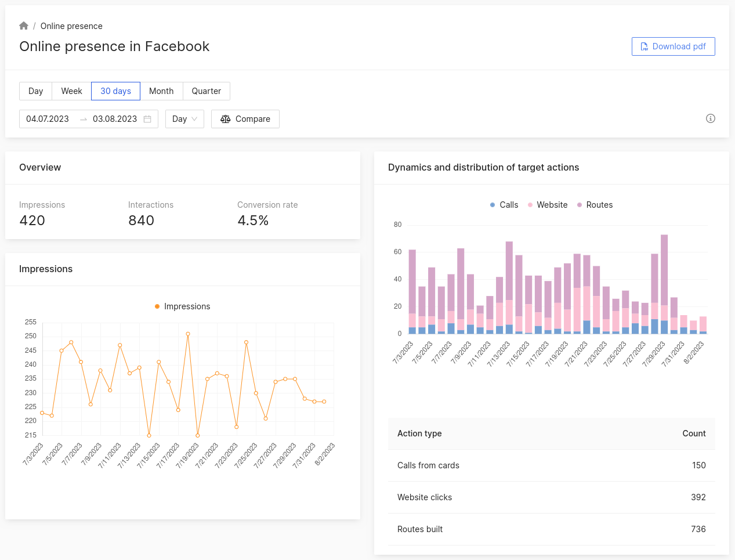Toggle Calls series in chart legend
Screen dimensions: 735x560
click(504, 205)
